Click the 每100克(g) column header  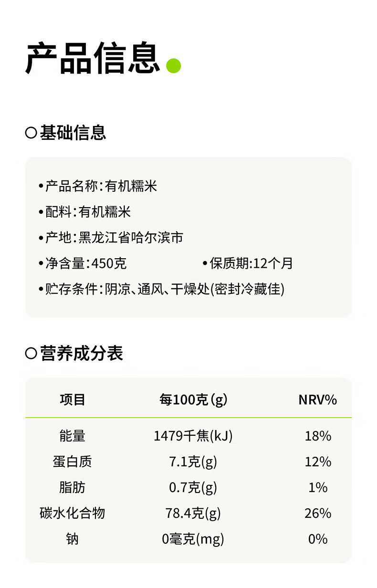click(193, 399)
